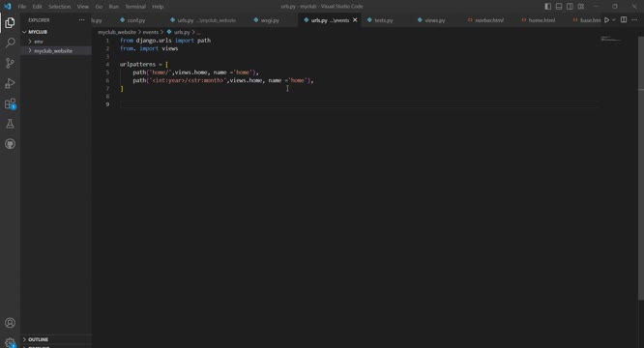Viewport: 644px width, 348px height.
Task: Switch to urls.py myclub_website tab
Action: point(206,20)
